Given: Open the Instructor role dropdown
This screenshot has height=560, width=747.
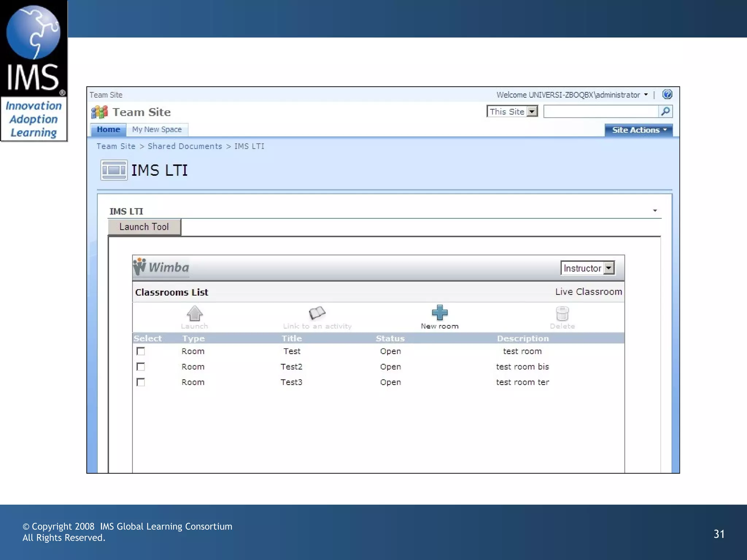Looking at the screenshot, I should tap(609, 268).
